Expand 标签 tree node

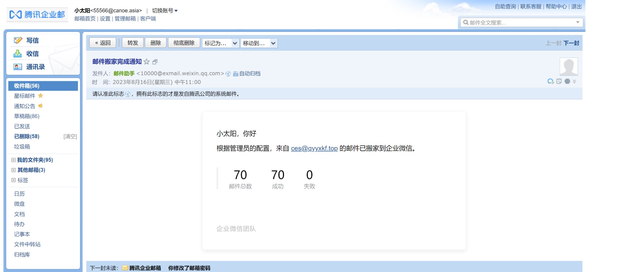tap(13, 180)
